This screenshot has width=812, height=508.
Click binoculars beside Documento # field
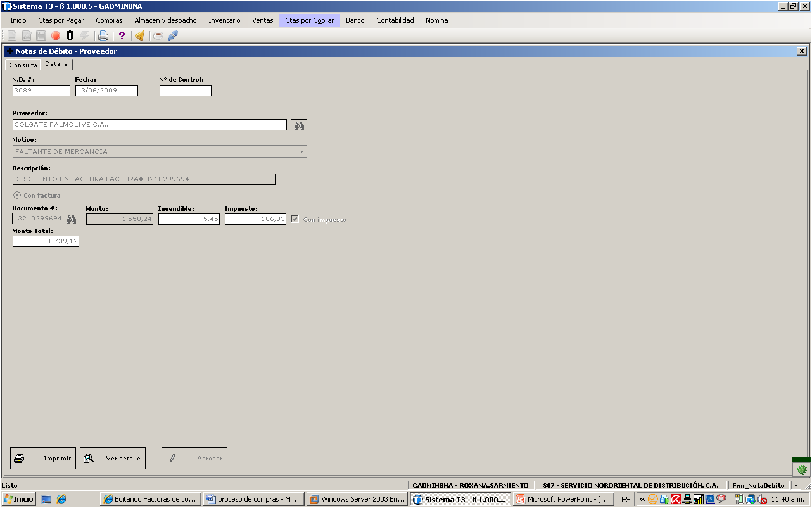[72, 219]
